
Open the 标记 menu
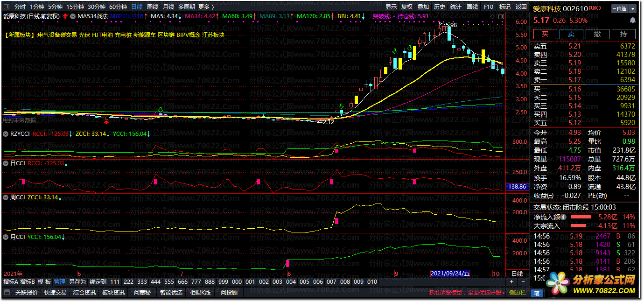tap(505, 7)
